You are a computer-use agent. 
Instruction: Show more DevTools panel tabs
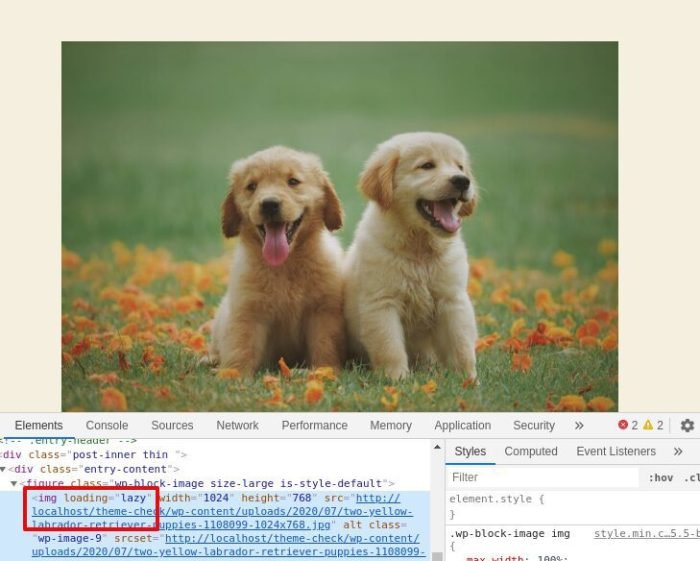tap(579, 425)
